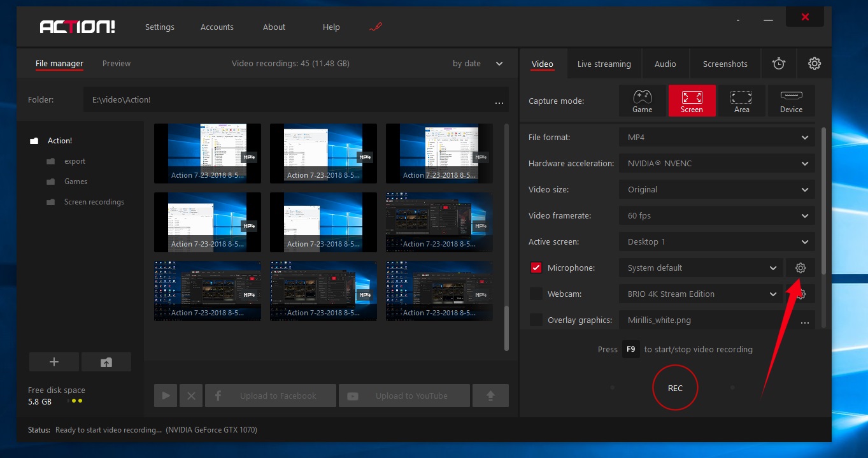Viewport: 868px width, 458px height.
Task: Expand the Video framerate dropdown
Action: pyautogui.click(x=717, y=216)
